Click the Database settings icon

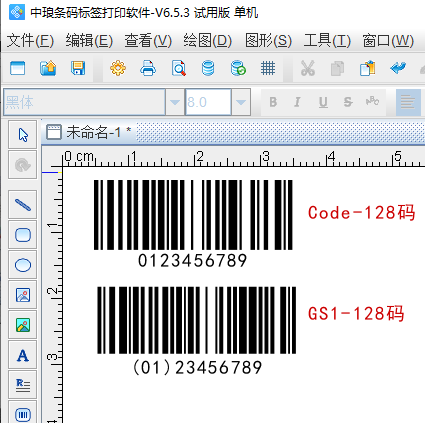(208, 68)
